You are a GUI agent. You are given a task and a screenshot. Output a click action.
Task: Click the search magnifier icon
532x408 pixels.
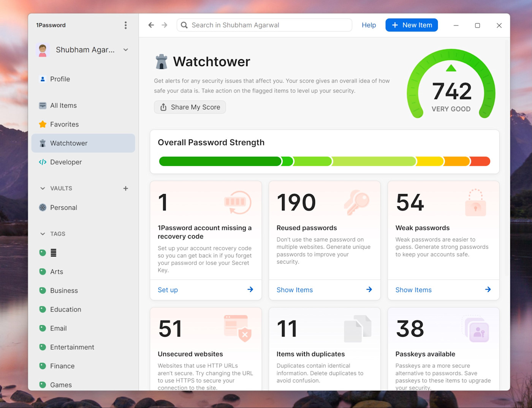[x=184, y=25]
